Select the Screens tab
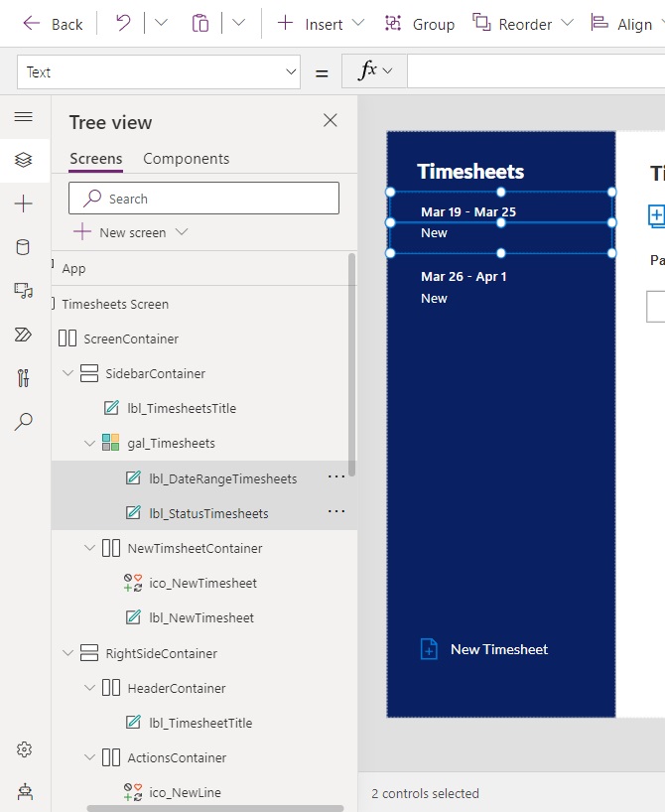665x812 pixels. click(x=96, y=159)
